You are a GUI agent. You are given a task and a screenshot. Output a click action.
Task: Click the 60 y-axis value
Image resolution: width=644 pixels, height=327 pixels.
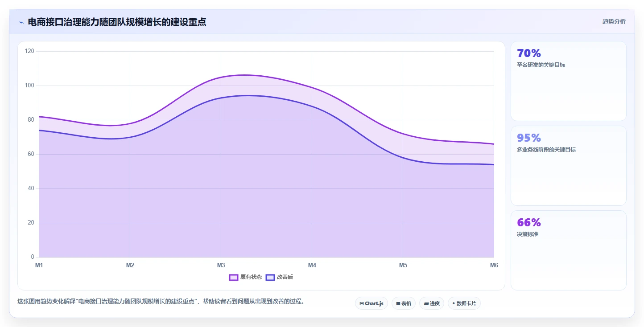coord(31,154)
